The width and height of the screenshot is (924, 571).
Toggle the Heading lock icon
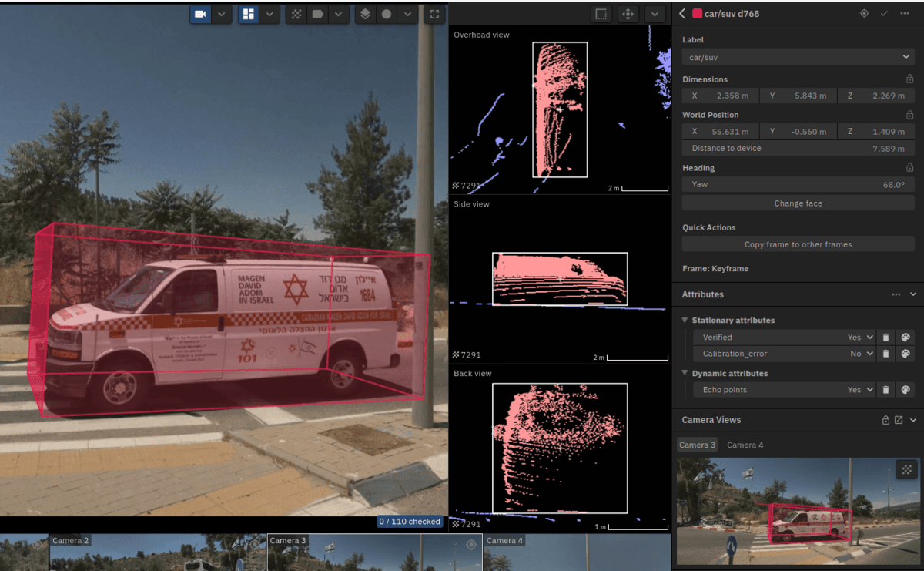tap(909, 167)
